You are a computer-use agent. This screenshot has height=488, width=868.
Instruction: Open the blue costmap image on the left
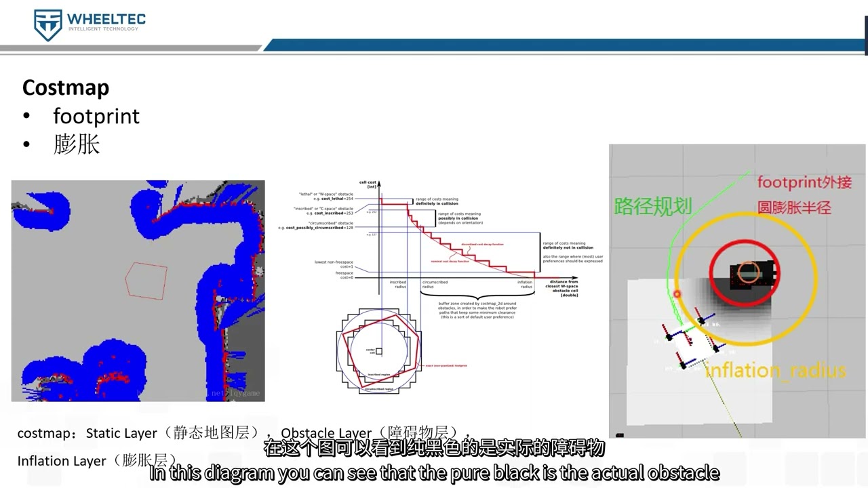[x=138, y=291]
